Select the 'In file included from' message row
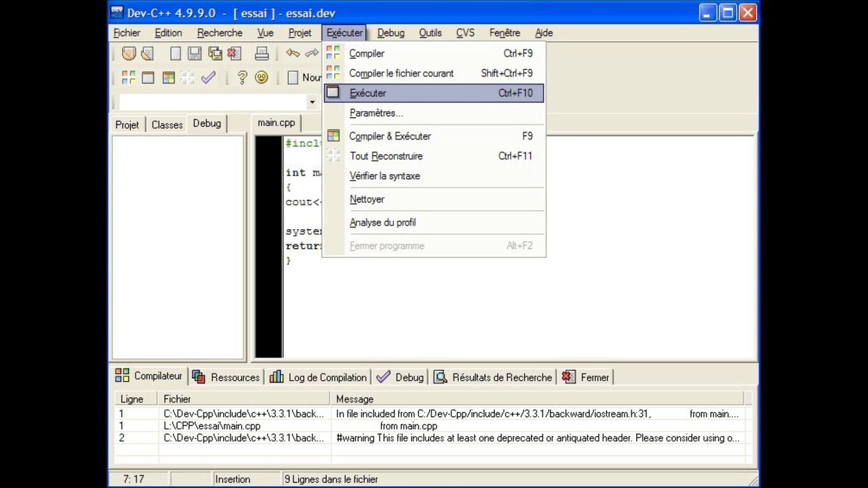868x488 pixels. pos(429,413)
